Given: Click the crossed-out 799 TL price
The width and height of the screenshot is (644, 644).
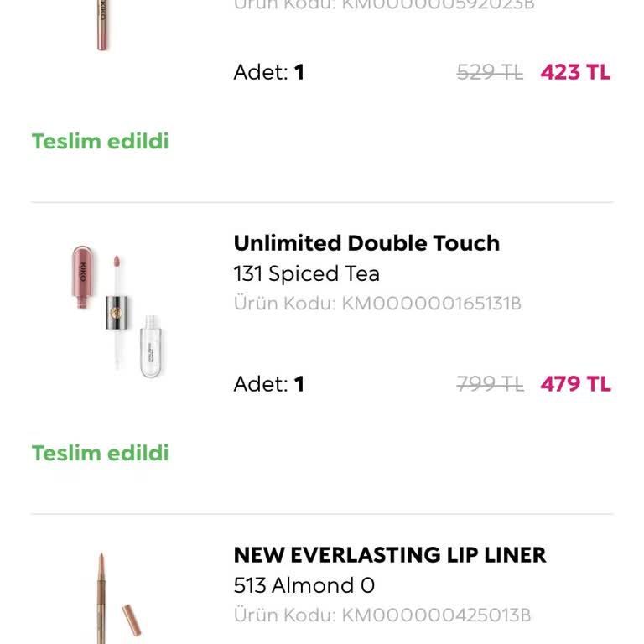Looking at the screenshot, I should pyautogui.click(x=490, y=384).
